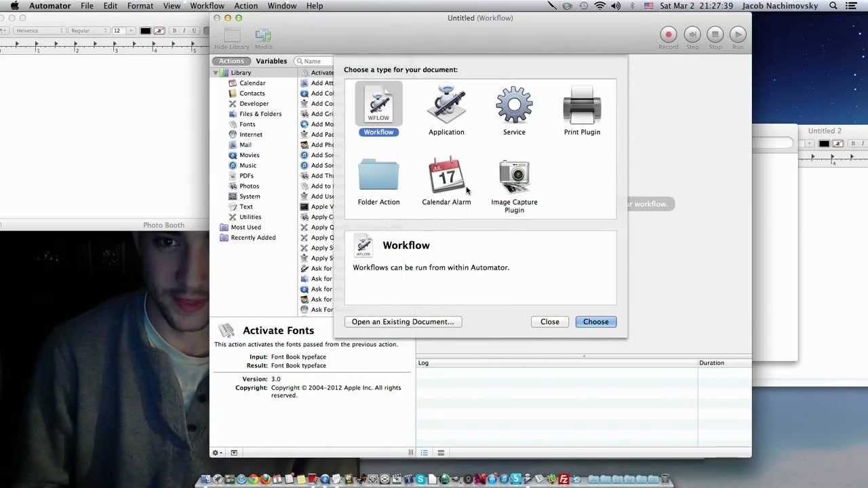Click the Run toolbar button
Viewport: 868px width, 488px height.
point(738,35)
